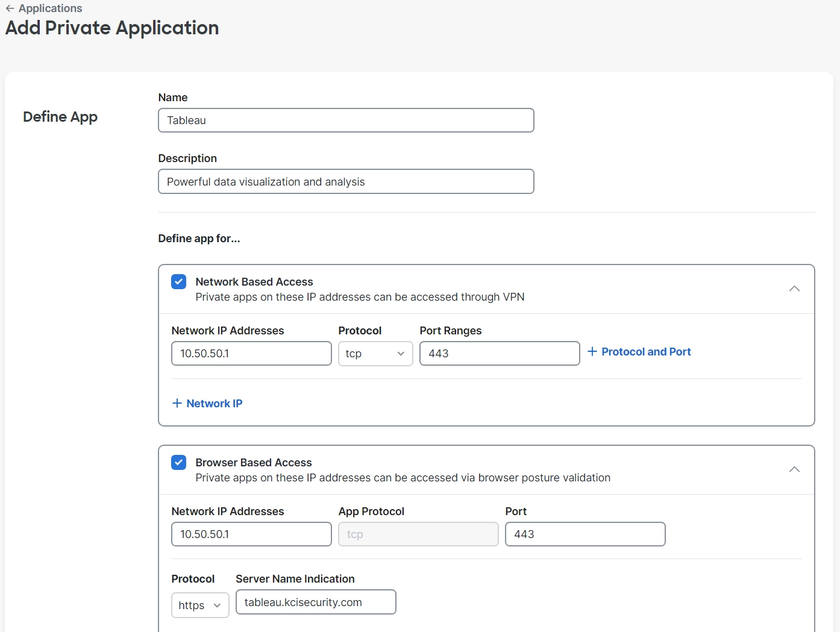
Task: Click the plus icon beside Protocol and Port
Action: point(592,351)
